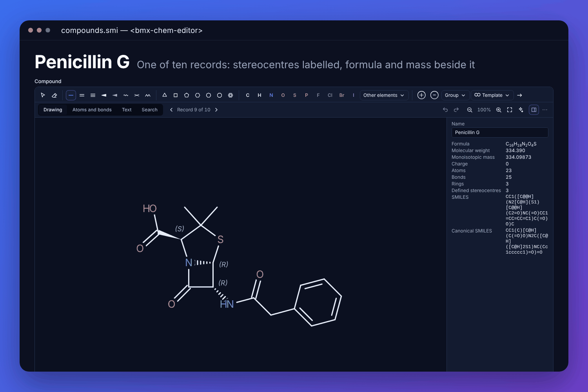The width and height of the screenshot is (588, 392).
Task: Choose the triple bond tool
Action: 93,95
